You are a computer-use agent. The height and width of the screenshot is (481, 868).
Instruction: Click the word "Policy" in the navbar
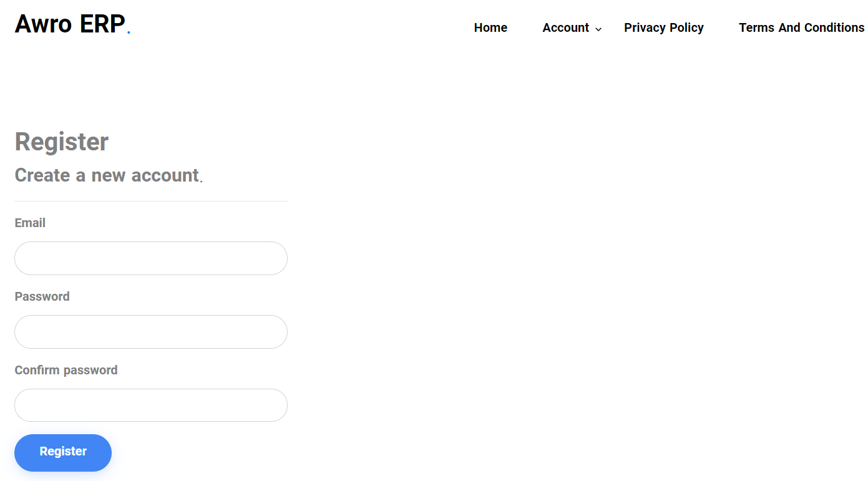[686, 27]
